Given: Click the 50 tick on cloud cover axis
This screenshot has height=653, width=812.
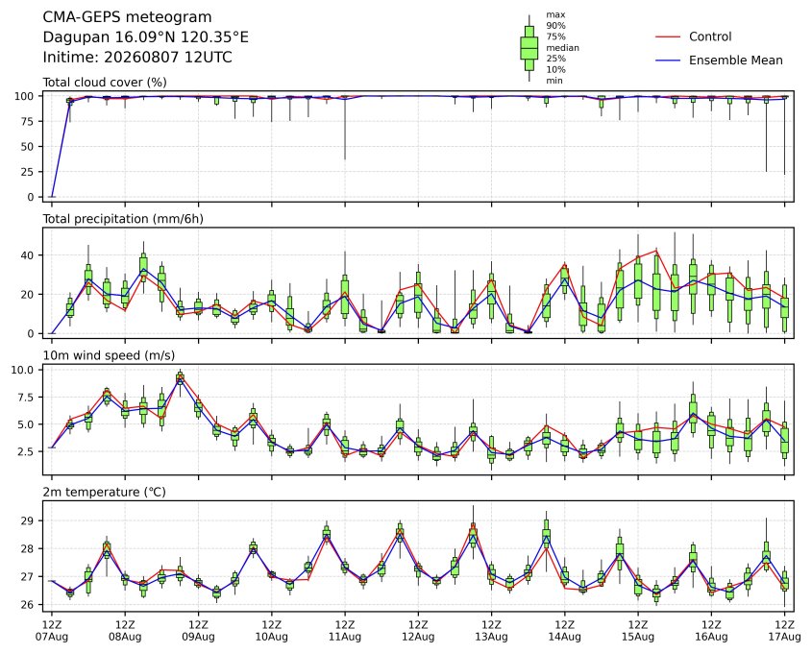Looking at the screenshot, I should 28,146.
